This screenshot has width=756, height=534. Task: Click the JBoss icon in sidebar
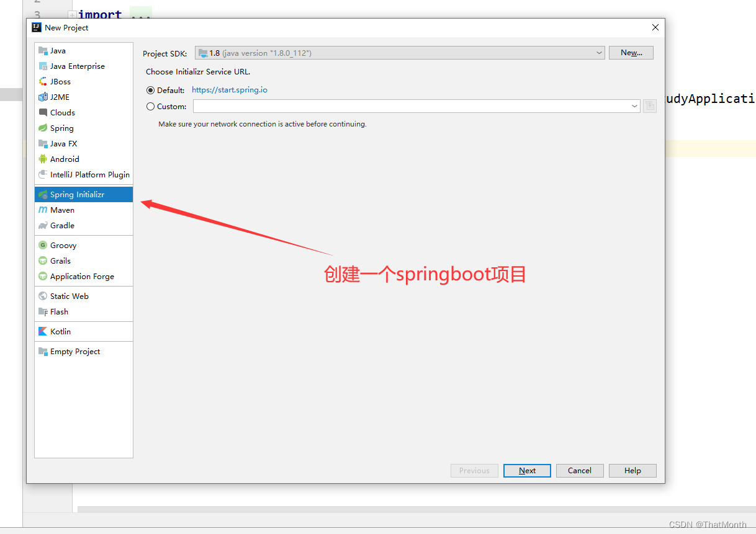point(43,82)
